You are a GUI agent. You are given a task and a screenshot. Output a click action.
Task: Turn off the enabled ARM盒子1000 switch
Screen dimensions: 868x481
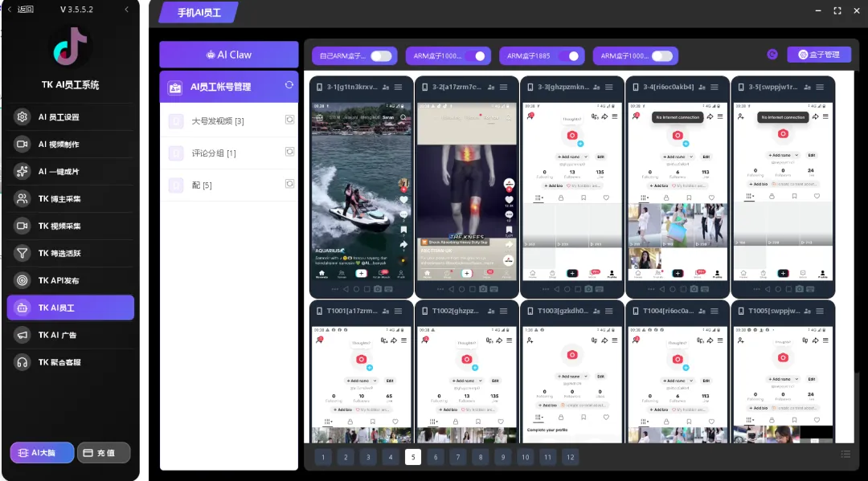point(475,56)
